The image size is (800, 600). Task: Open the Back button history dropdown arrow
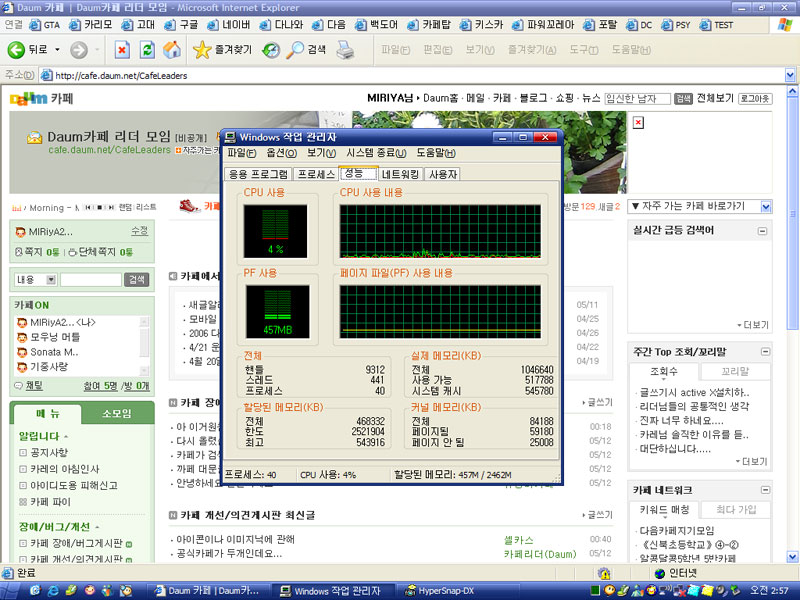click(x=57, y=49)
